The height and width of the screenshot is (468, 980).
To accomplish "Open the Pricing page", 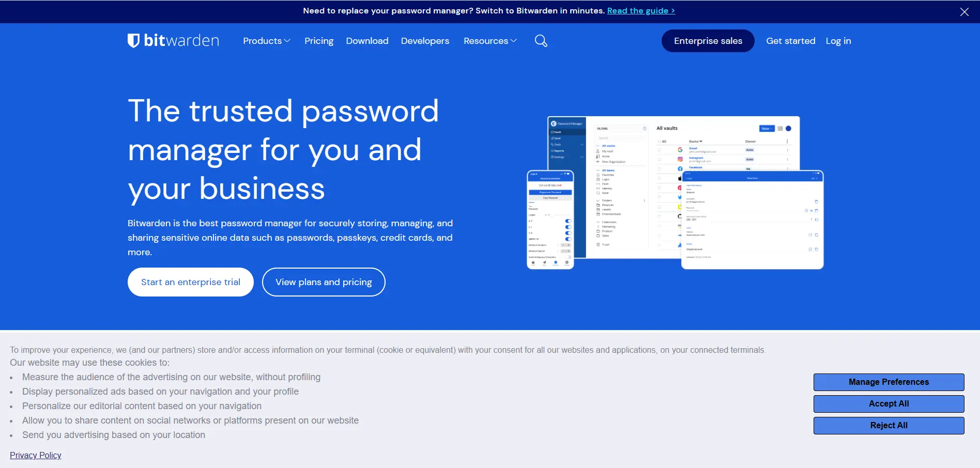I will [x=319, y=41].
